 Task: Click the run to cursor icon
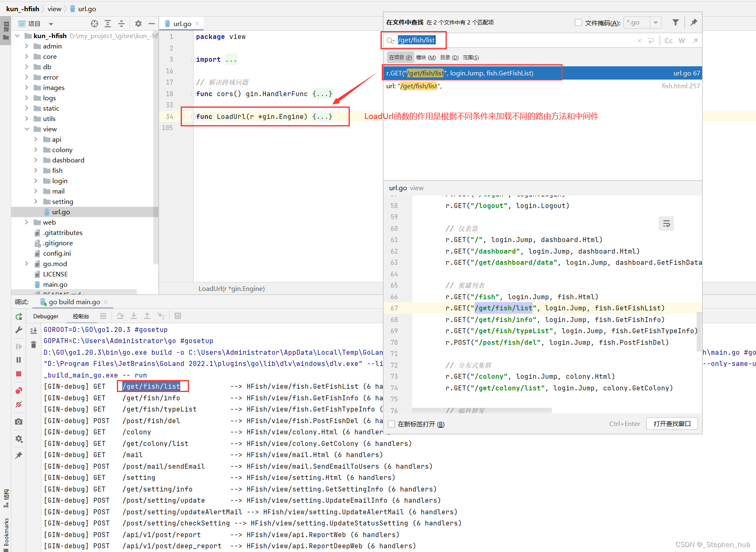[161, 316]
